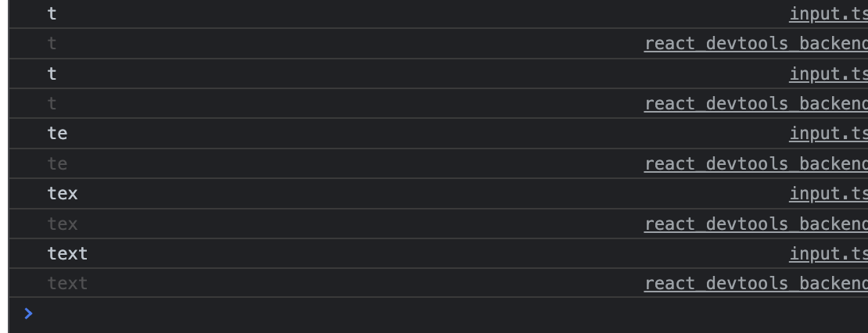
Task: Click the bright "tex" log message
Action: tap(63, 194)
